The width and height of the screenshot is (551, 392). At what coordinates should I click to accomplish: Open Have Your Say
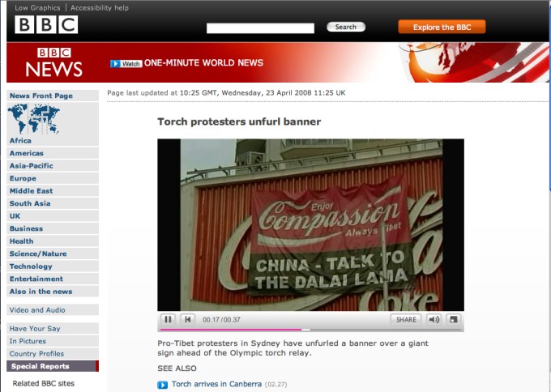click(x=53, y=329)
